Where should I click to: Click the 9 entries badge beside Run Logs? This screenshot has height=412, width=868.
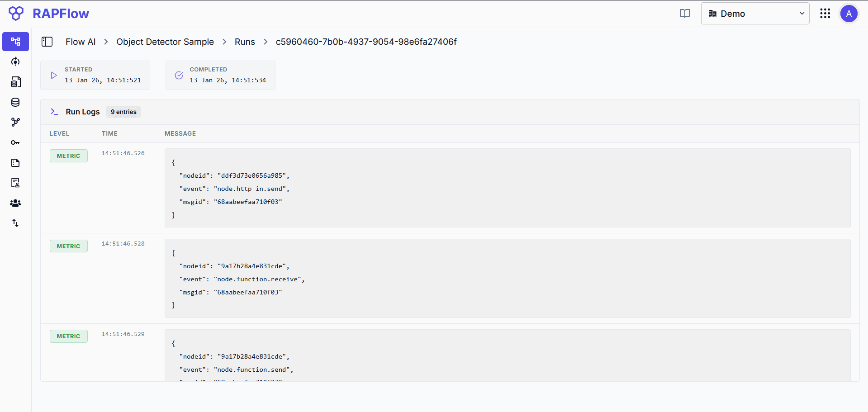pyautogui.click(x=123, y=112)
